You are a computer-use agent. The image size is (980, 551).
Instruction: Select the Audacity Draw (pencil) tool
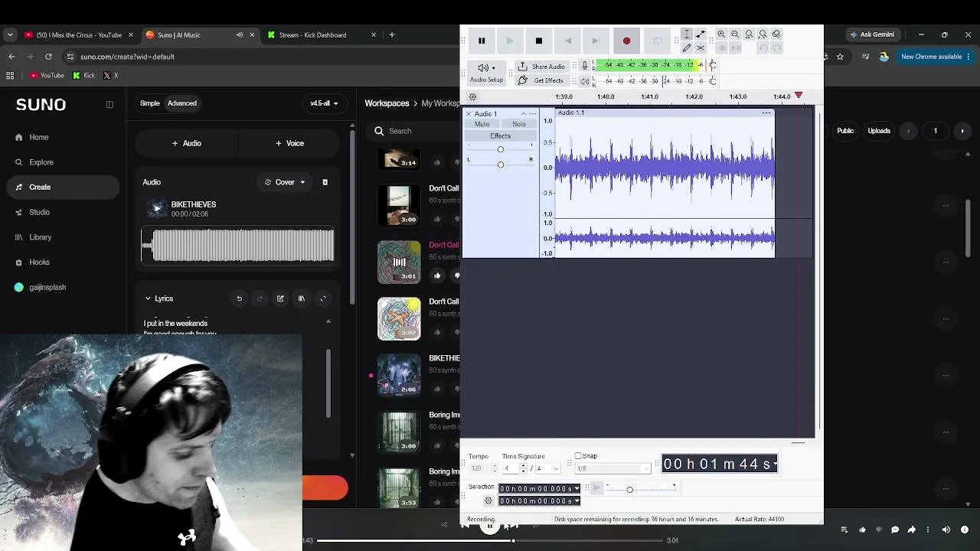(x=687, y=48)
